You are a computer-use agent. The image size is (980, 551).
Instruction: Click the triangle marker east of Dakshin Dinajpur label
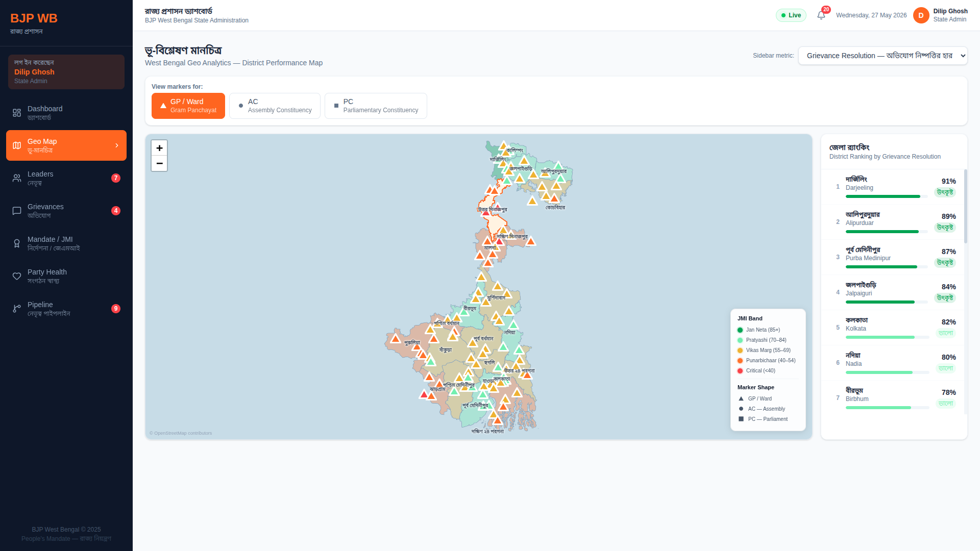point(531,241)
